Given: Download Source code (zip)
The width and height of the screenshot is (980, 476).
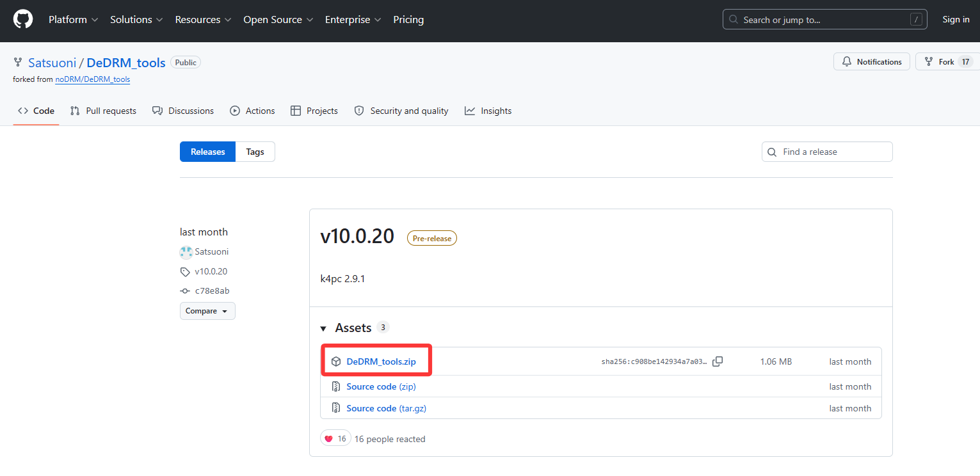Looking at the screenshot, I should [x=381, y=386].
